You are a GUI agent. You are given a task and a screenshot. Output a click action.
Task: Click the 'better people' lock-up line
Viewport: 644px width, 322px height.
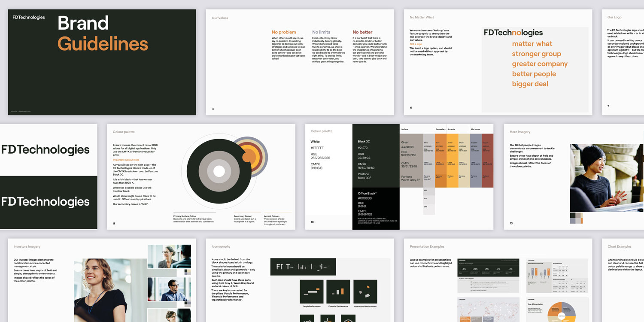pos(534,74)
